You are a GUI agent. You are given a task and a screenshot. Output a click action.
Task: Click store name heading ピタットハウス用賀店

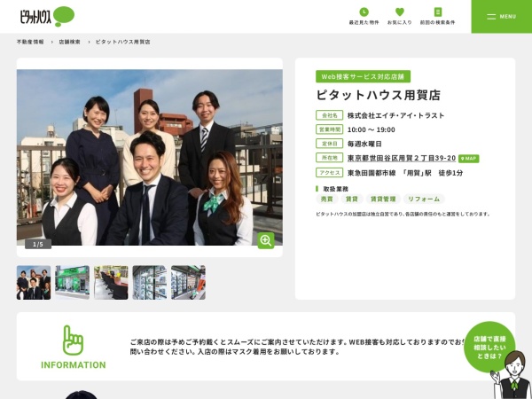coord(379,96)
